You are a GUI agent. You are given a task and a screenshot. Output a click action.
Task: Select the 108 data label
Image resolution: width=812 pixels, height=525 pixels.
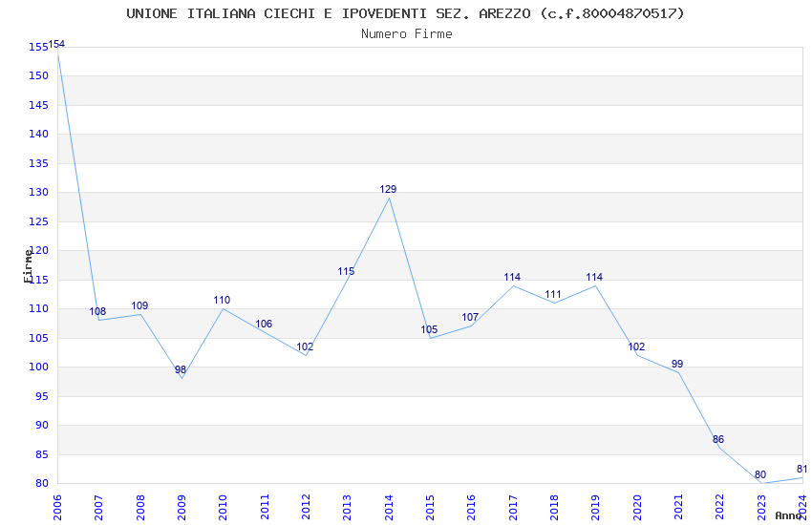[97, 311]
